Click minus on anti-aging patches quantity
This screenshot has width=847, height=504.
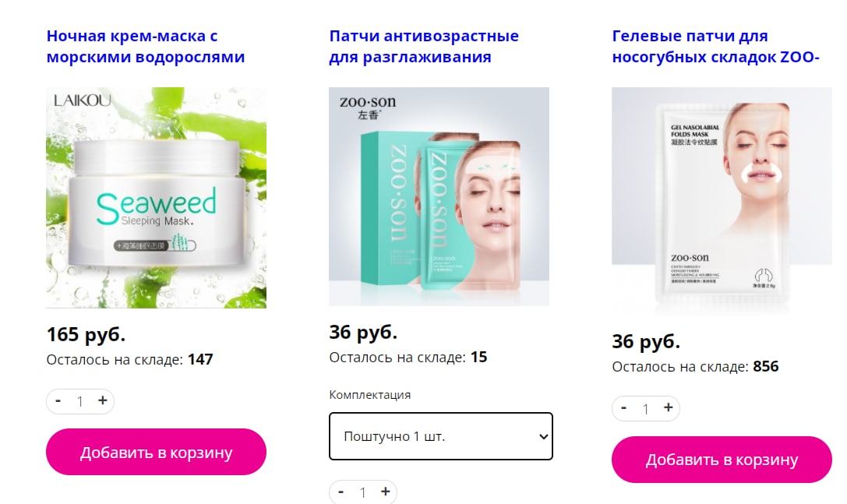click(x=341, y=492)
